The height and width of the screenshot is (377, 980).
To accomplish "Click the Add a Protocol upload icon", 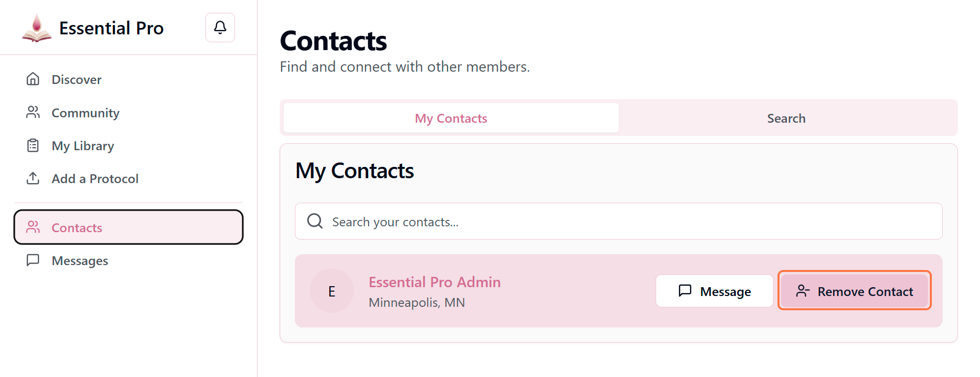I will tap(33, 178).
